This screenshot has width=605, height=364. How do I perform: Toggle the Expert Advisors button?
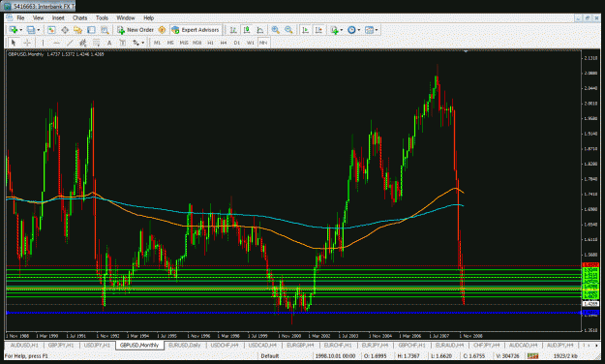click(196, 30)
